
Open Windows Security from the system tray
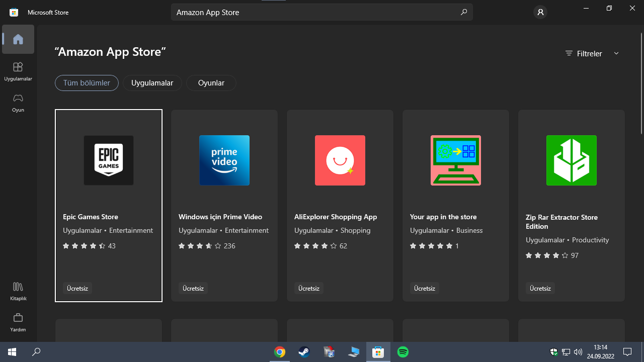(554, 352)
